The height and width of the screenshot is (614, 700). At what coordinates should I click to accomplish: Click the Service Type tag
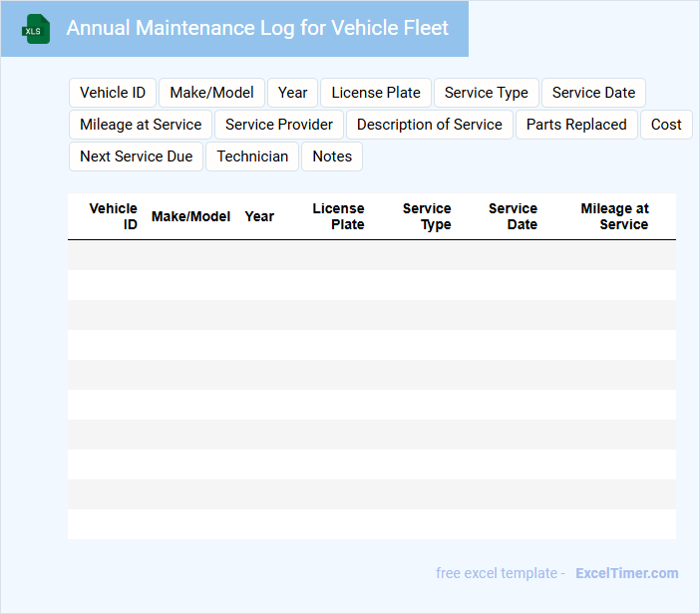pos(487,93)
